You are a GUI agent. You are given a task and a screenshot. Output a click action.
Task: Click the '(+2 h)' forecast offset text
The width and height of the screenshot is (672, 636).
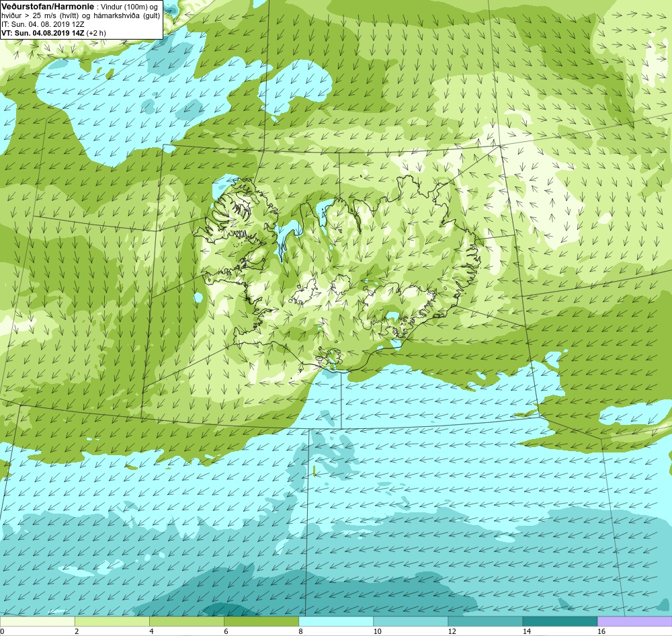[x=96, y=33]
